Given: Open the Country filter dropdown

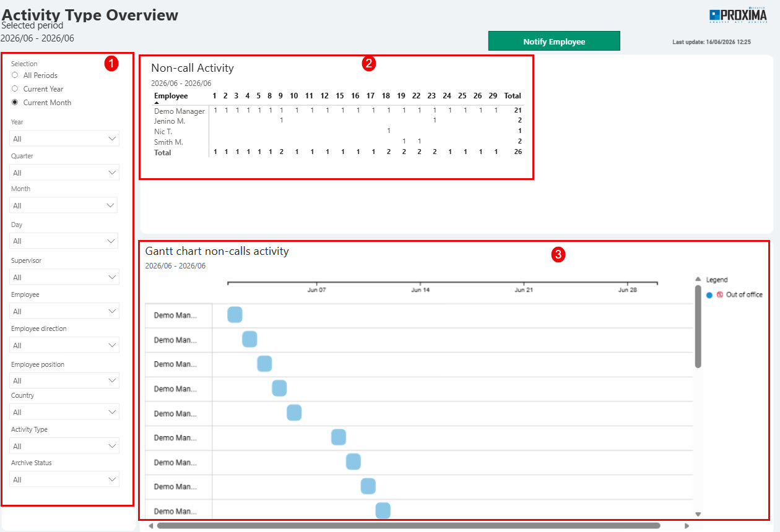Looking at the screenshot, I should pyautogui.click(x=64, y=412).
